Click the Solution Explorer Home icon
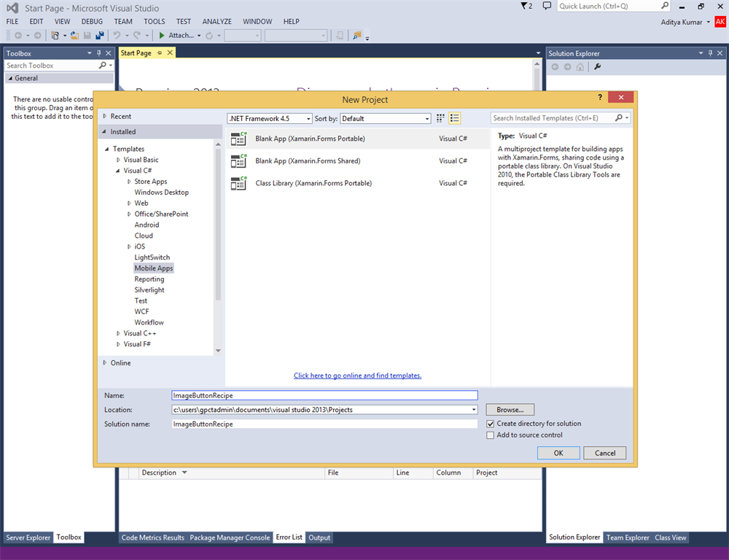The image size is (729, 560). tap(580, 67)
